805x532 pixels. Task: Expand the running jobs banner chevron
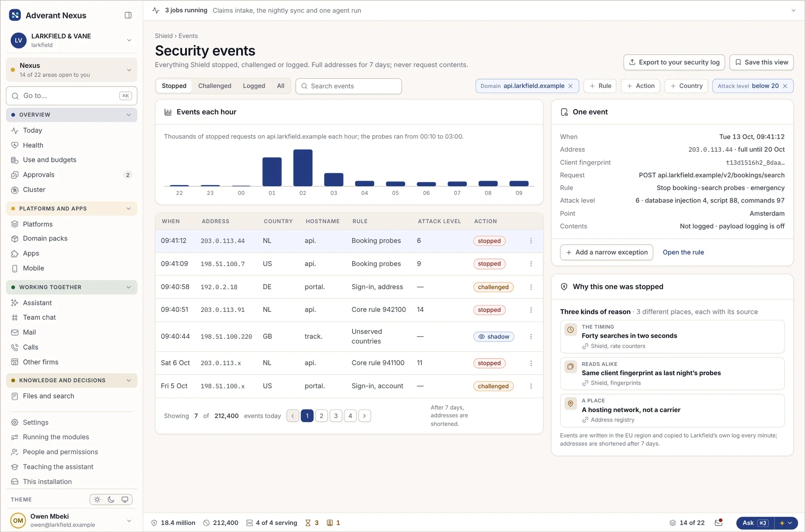(x=793, y=10)
